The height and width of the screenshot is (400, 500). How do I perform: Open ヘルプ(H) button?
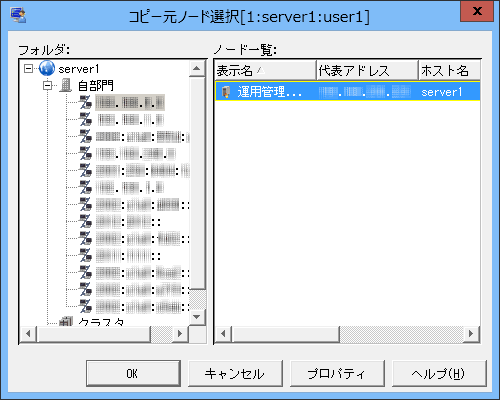point(439,373)
